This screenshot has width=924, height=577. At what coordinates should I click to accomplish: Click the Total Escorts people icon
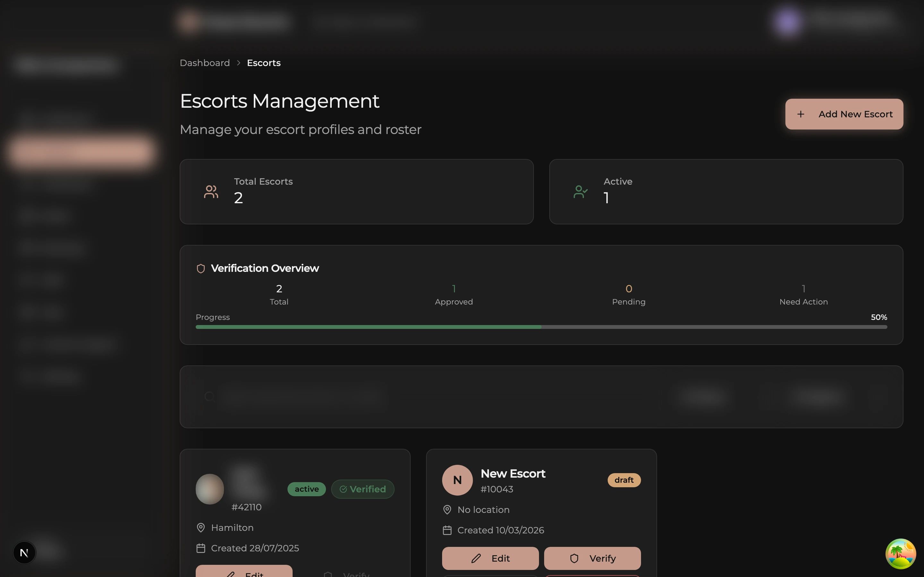point(211,192)
